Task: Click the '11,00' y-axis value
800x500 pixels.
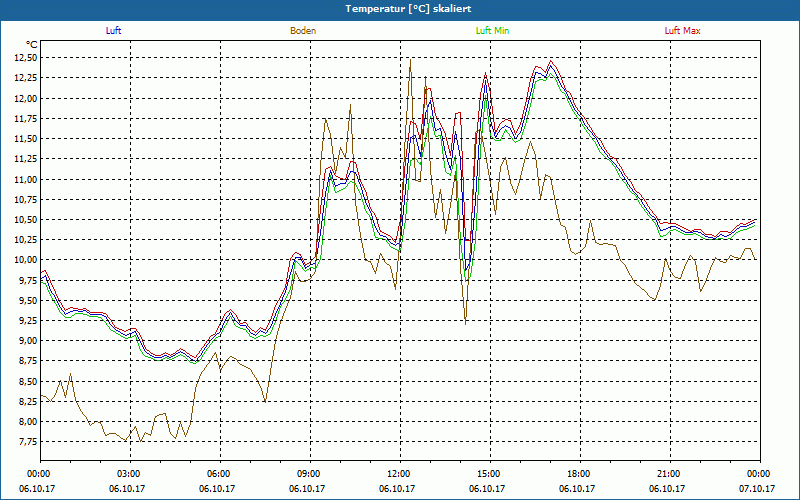Action: coord(26,180)
